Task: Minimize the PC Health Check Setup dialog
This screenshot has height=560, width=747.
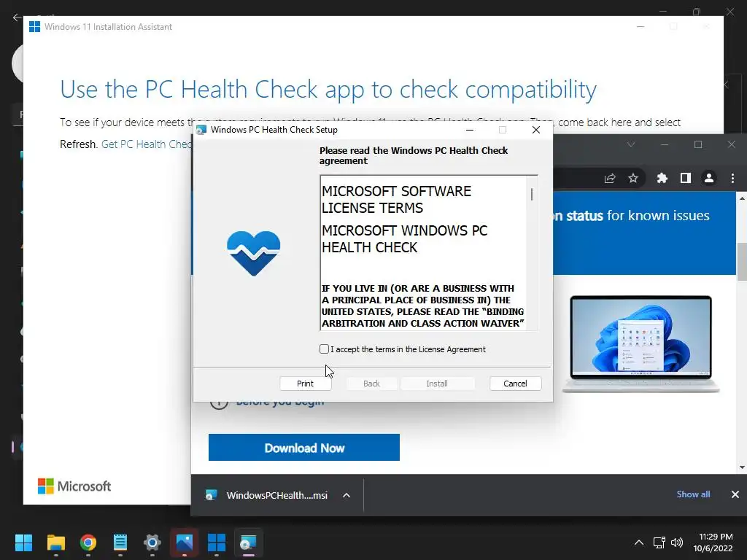Action: [470, 130]
